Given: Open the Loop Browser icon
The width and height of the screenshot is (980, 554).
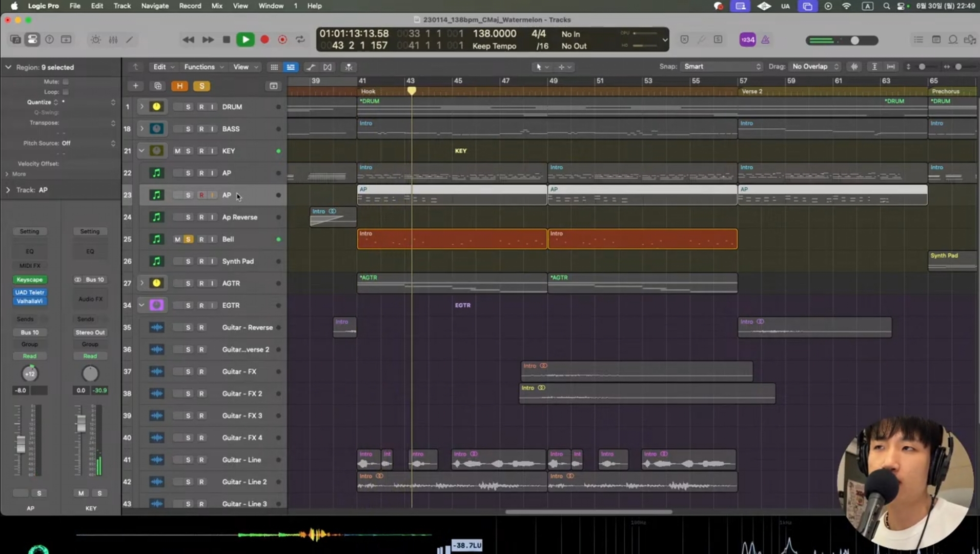Looking at the screenshot, I should (x=953, y=39).
